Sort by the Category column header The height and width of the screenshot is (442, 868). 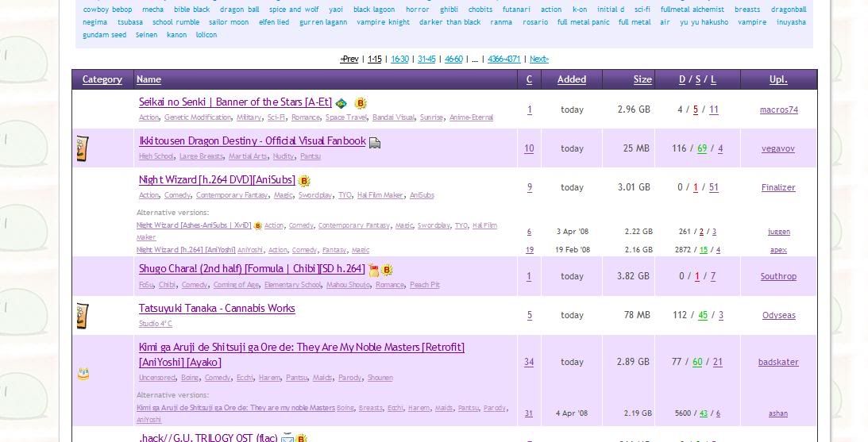tap(102, 79)
